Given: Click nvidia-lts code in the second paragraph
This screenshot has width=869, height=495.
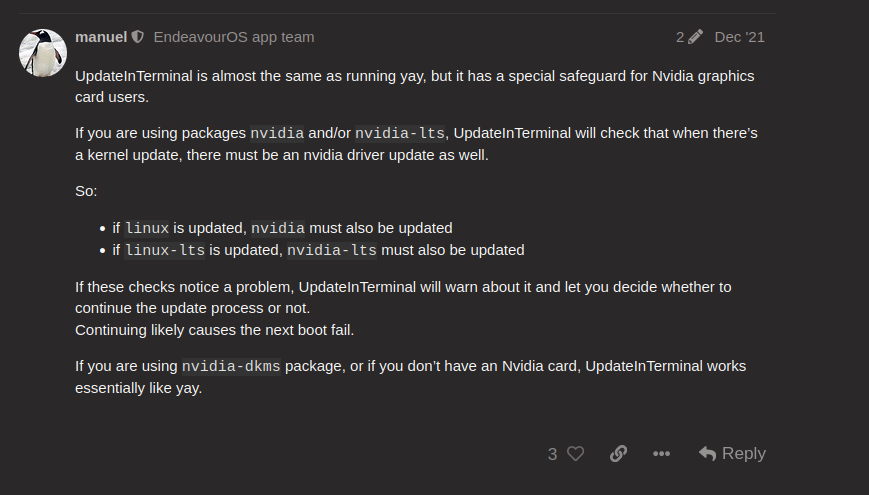Looking at the screenshot, I should coord(400,134).
